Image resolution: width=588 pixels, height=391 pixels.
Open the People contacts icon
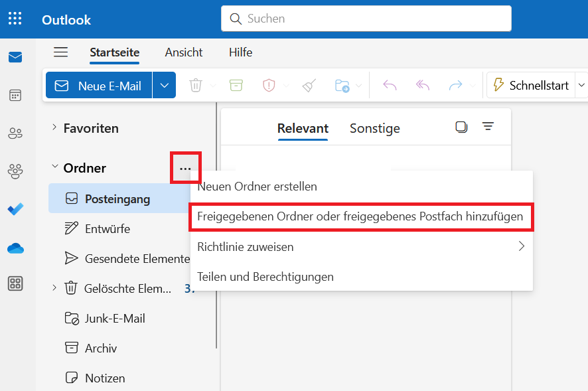click(x=15, y=133)
